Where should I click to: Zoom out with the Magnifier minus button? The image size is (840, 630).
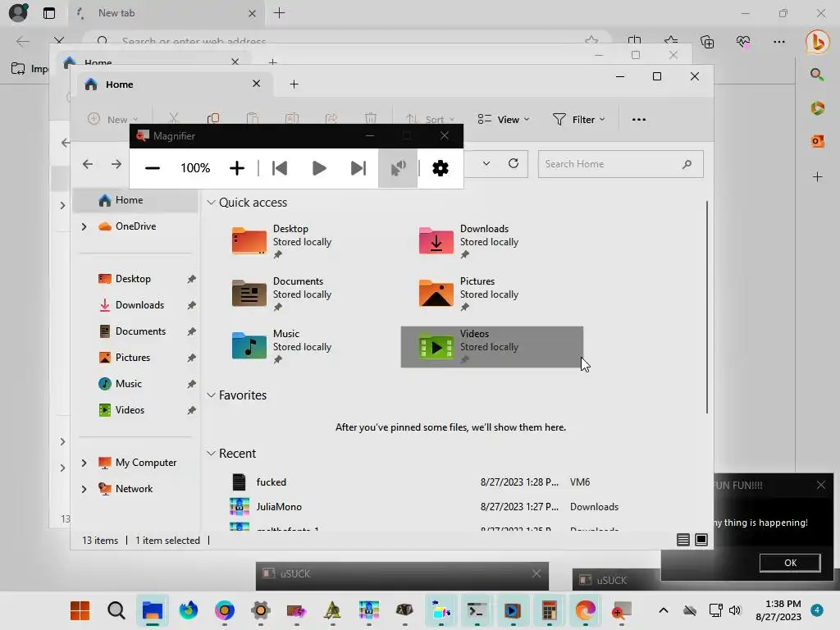(152, 168)
